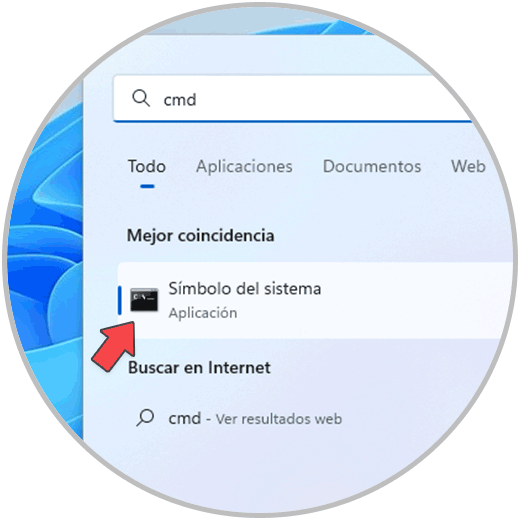Click the Mejor coincidencia heading

pyautogui.click(x=201, y=236)
